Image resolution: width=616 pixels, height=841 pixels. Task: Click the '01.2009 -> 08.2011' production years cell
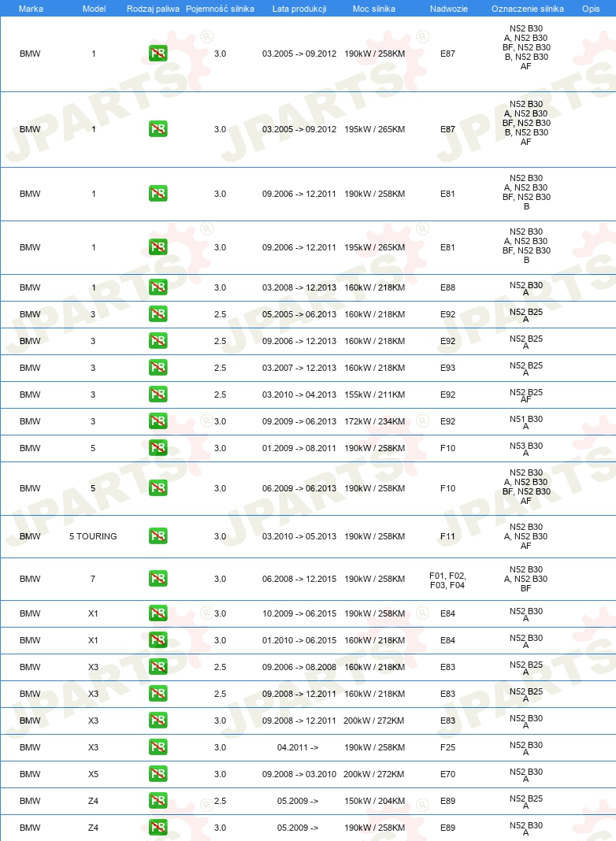(299, 448)
